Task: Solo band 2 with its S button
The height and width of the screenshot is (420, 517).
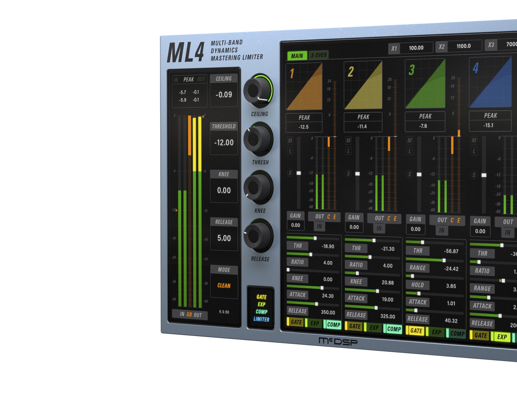Action: pyautogui.click(x=348, y=173)
